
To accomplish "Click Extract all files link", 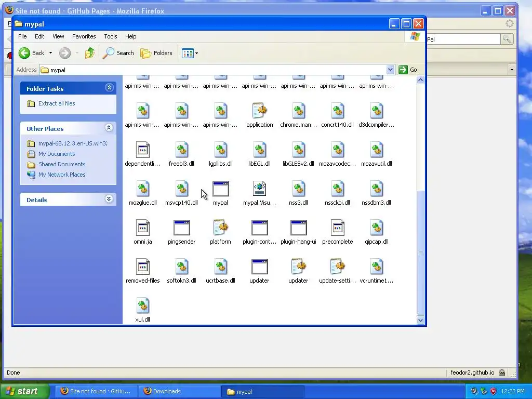I will click(x=57, y=103).
